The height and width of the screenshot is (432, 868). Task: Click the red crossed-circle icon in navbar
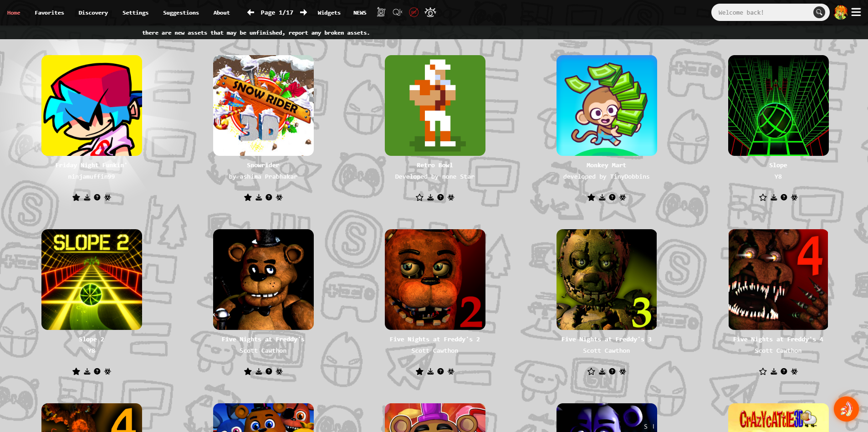(414, 12)
